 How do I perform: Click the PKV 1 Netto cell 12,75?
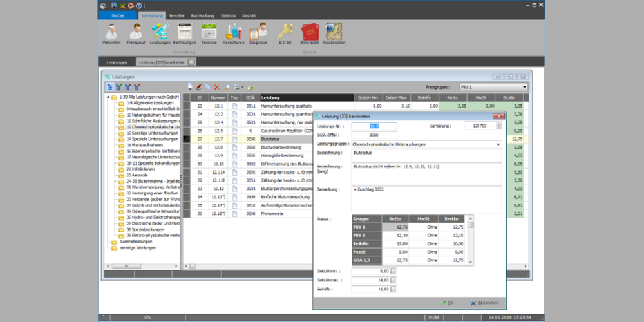coord(396,227)
